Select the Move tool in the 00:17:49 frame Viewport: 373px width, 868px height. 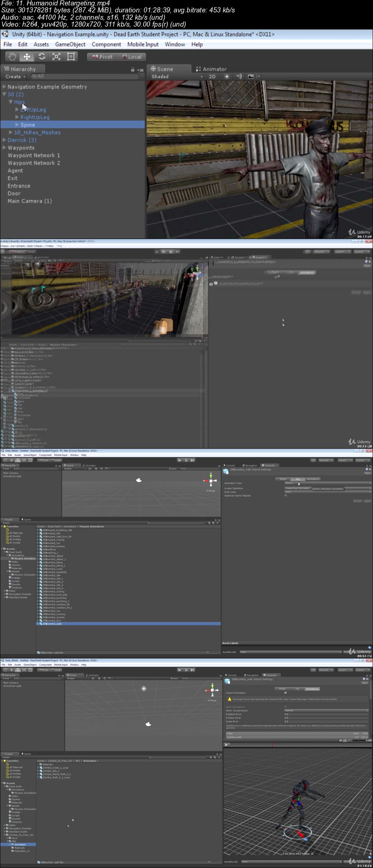point(27,57)
